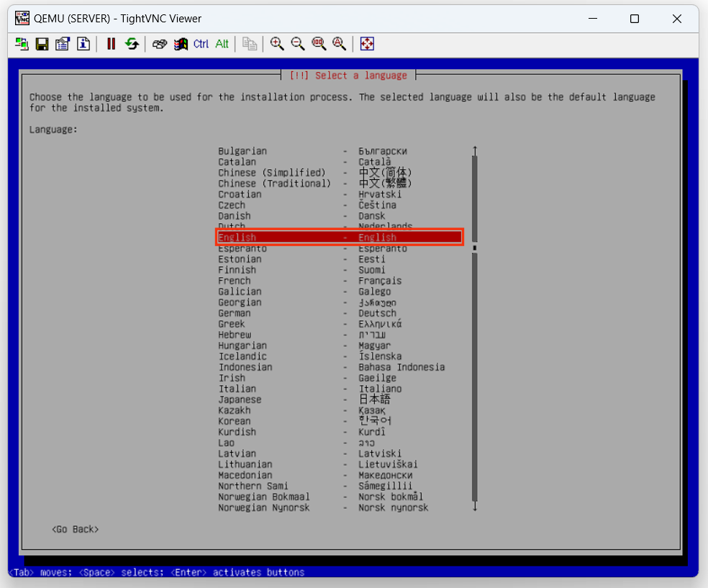Select the <Go Back> button
The width and height of the screenshot is (708, 588).
pyautogui.click(x=76, y=530)
